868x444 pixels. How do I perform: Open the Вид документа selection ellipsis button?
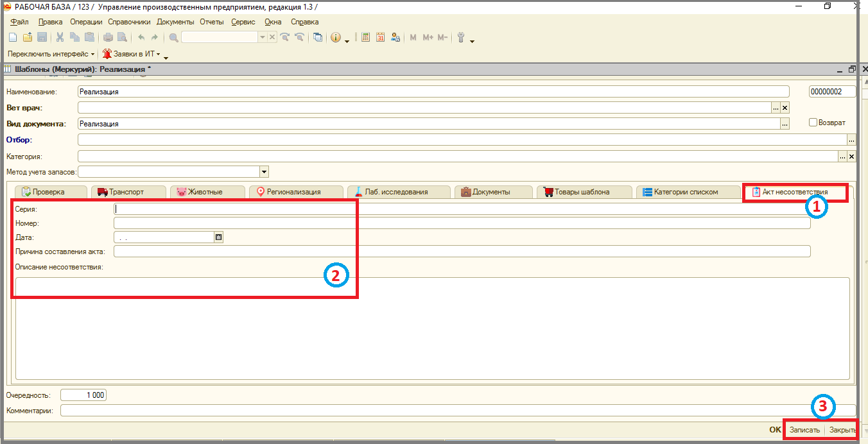(x=785, y=124)
